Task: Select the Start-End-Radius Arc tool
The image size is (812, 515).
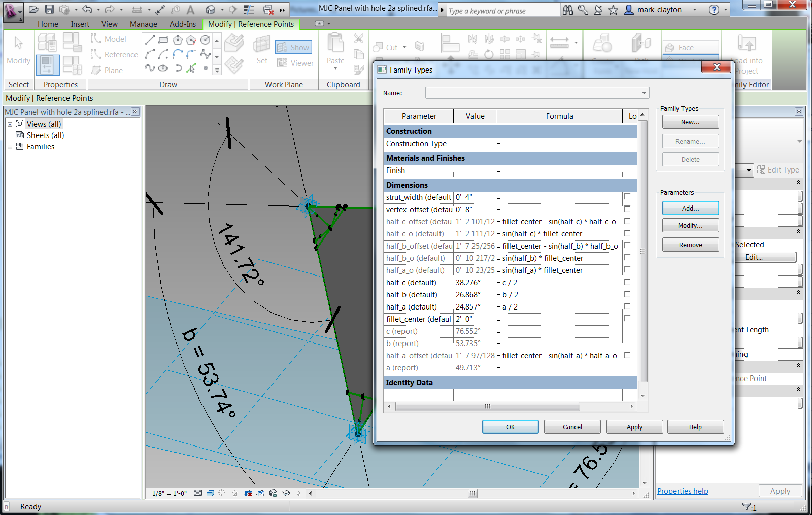Action: [x=149, y=54]
